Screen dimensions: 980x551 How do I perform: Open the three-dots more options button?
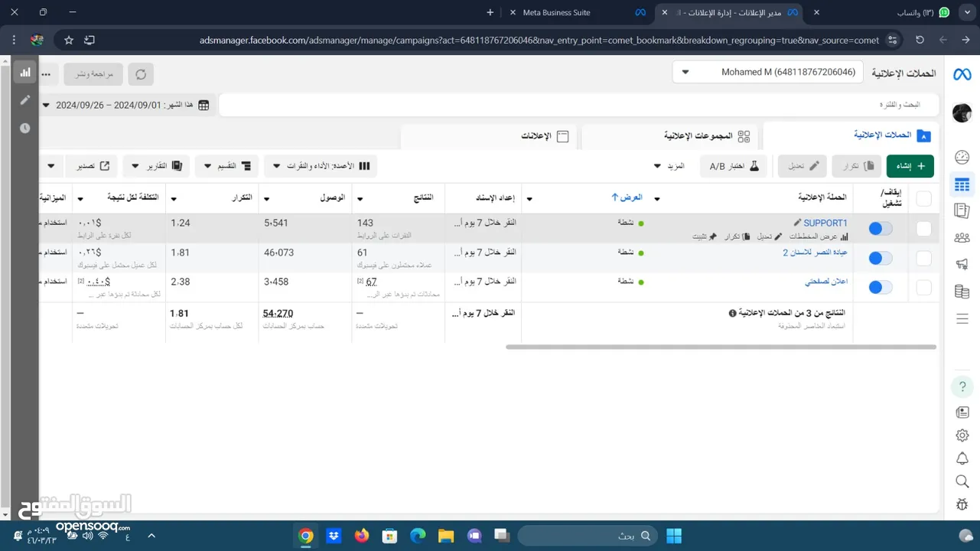tap(47, 74)
